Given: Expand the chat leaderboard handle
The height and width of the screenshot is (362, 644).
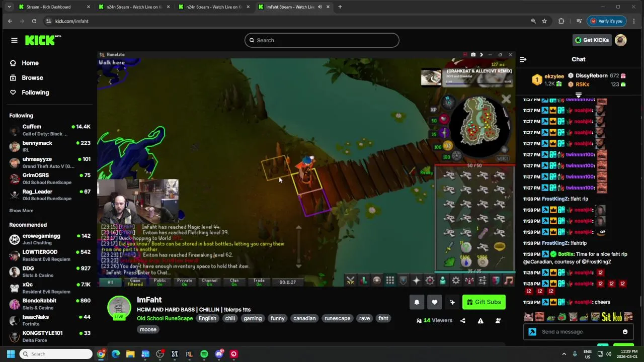Looking at the screenshot, I should [579, 95].
